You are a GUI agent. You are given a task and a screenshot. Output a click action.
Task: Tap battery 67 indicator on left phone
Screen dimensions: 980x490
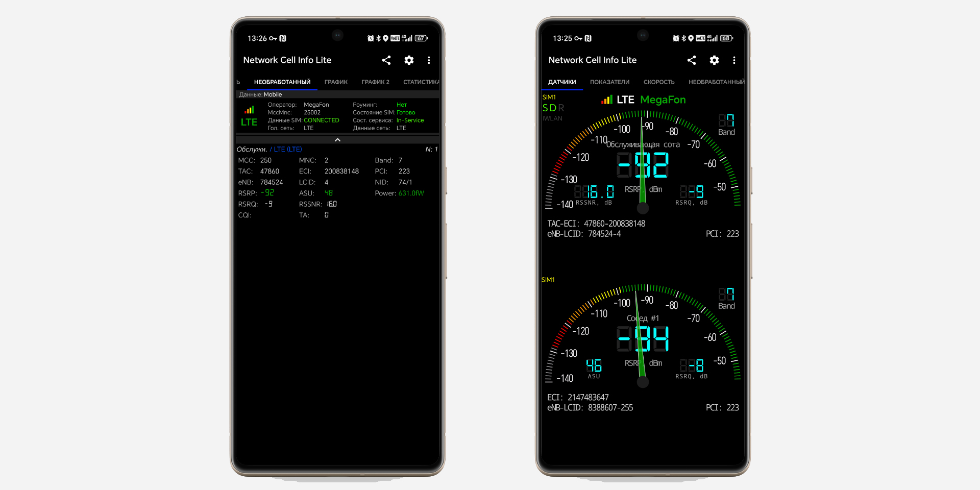point(421,38)
